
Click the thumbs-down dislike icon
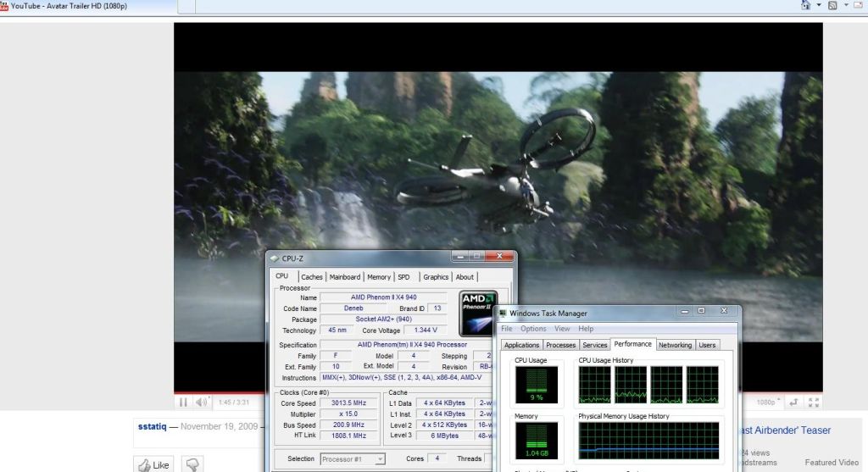click(192, 465)
